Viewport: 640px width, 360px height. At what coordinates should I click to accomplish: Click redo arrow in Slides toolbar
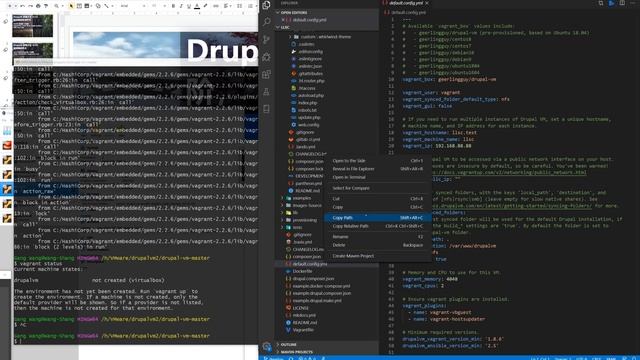click(30, 6)
